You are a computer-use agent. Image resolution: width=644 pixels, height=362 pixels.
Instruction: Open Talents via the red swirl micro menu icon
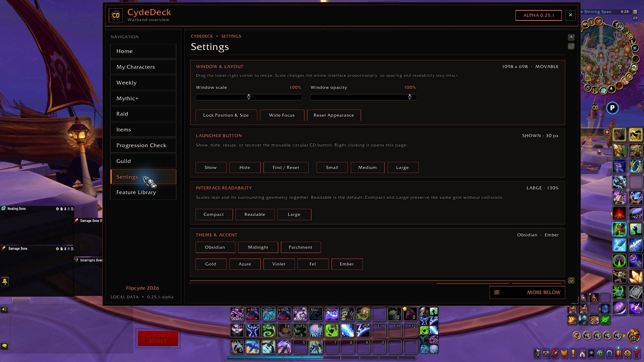(555, 353)
